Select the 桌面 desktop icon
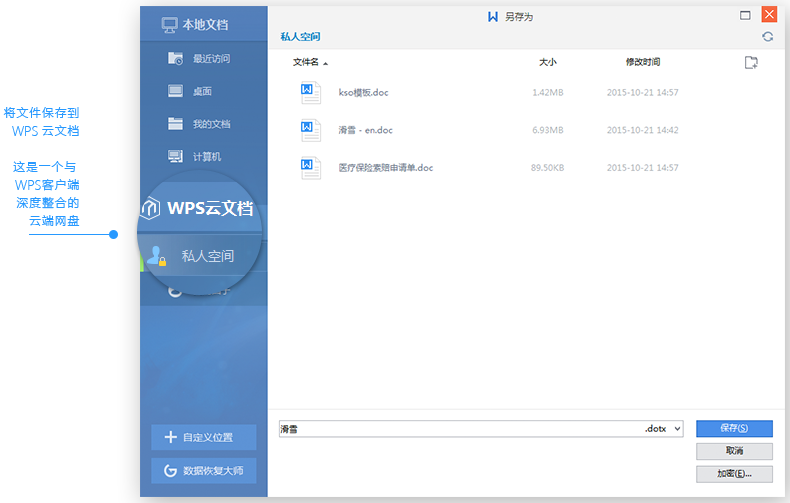Viewport: 790px width, 503px height. pos(175,91)
